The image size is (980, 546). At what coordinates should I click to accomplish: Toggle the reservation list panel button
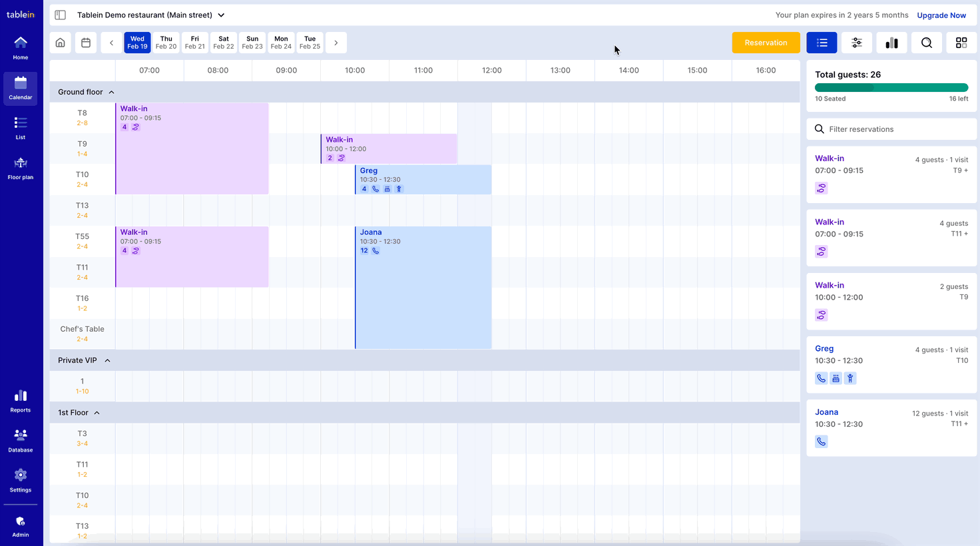pyautogui.click(x=822, y=43)
